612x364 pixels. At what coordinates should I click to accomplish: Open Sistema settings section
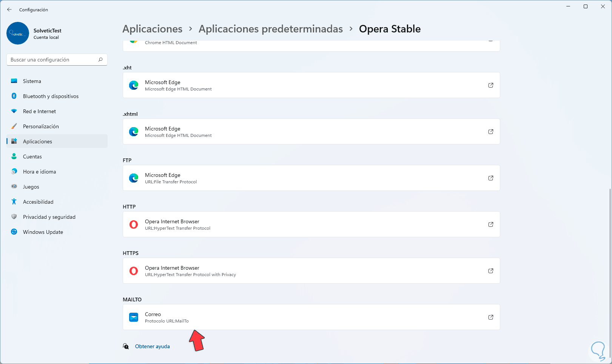[x=32, y=81]
